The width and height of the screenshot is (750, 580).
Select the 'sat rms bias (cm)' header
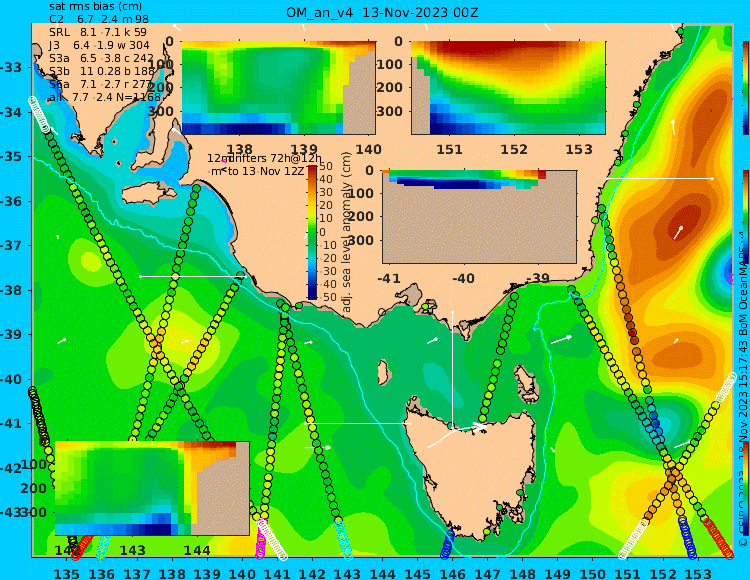[95, 6]
